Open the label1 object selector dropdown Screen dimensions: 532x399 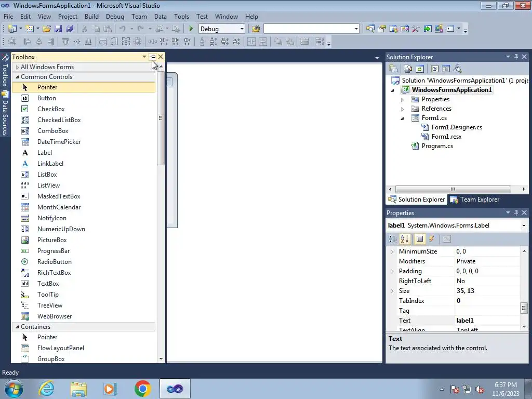(524, 225)
